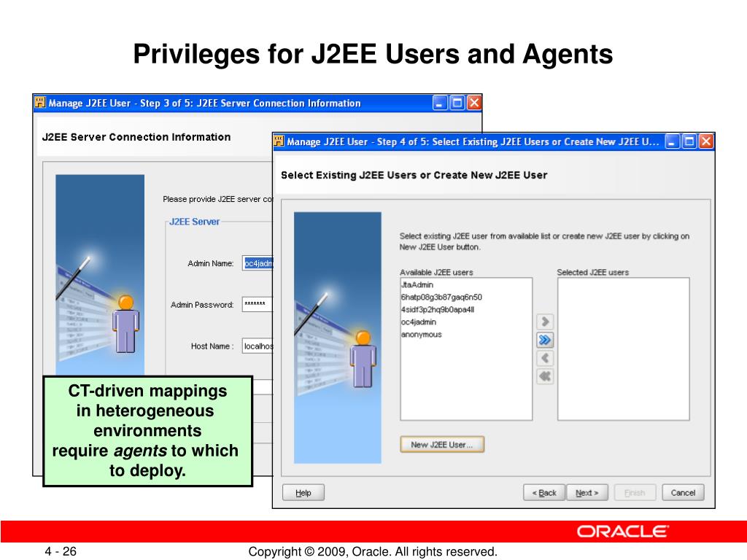Click Step 3 window title icon
This screenshot has width=747, height=560.
40,103
